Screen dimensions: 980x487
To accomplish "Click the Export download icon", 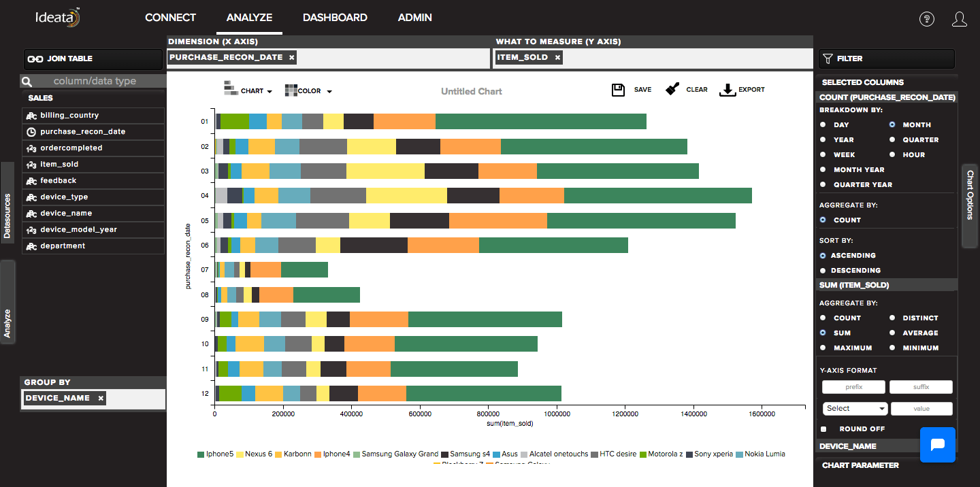I will [x=728, y=90].
